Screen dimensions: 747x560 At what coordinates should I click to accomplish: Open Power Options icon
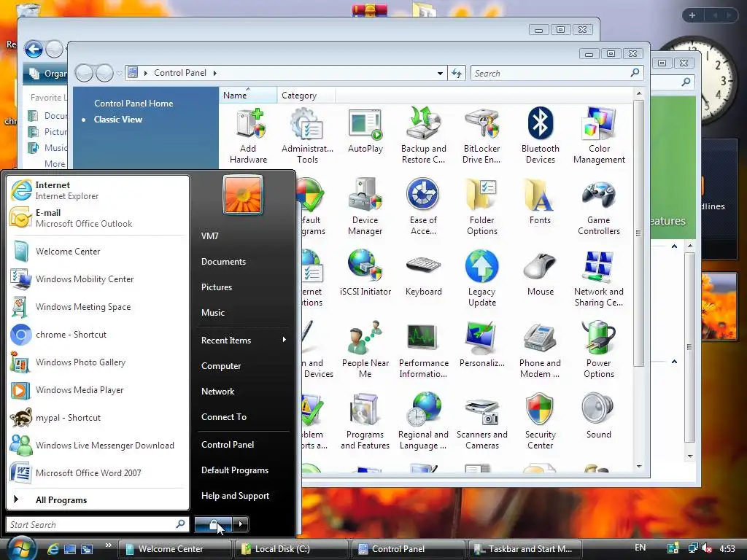point(599,350)
